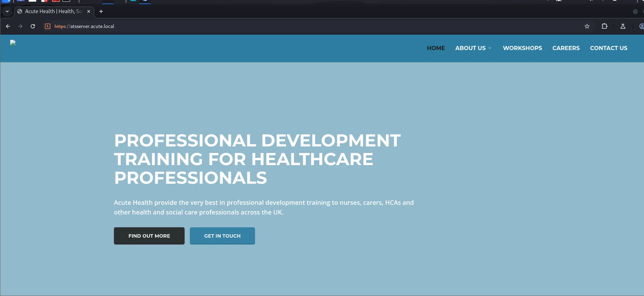Open a new browser tab

point(101,11)
